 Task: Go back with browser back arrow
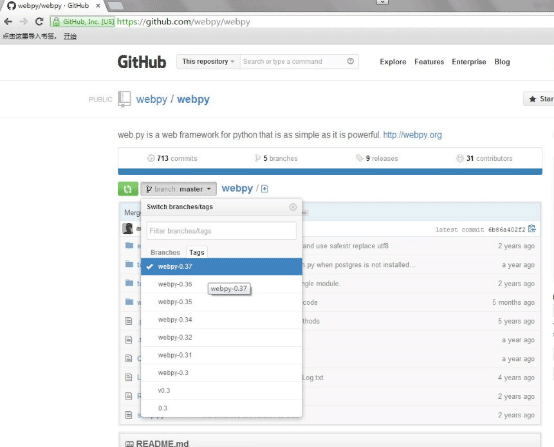pyautogui.click(x=8, y=22)
